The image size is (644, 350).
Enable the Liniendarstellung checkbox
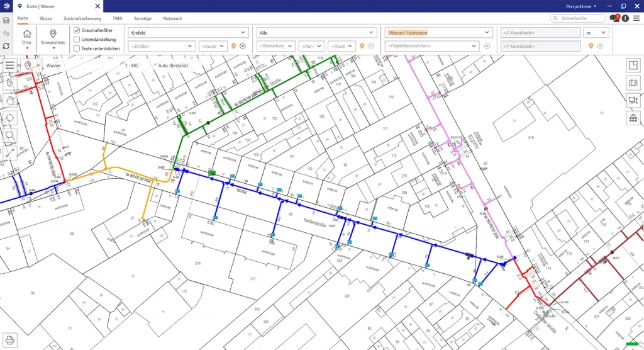pyautogui.click(x=77, y=39)
